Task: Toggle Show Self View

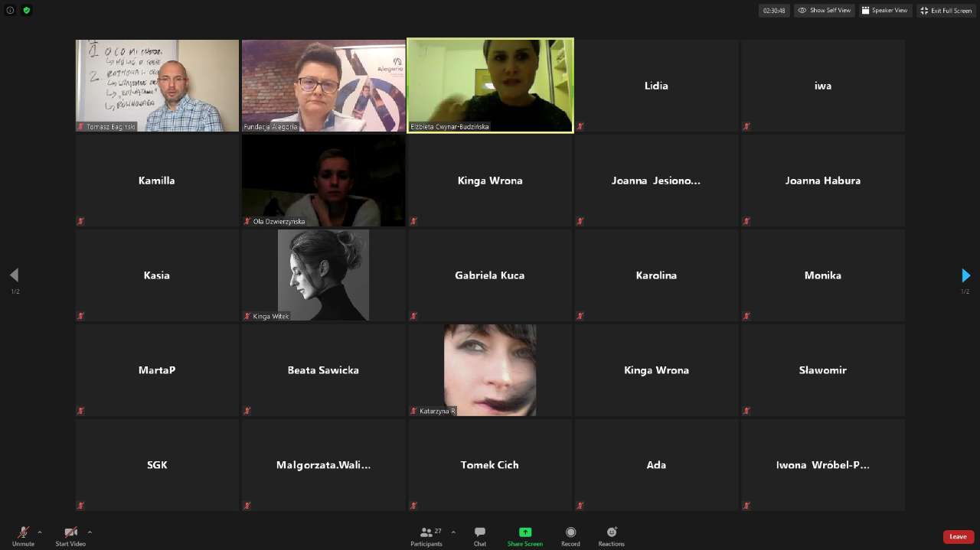Action: (x=824, y=11)
